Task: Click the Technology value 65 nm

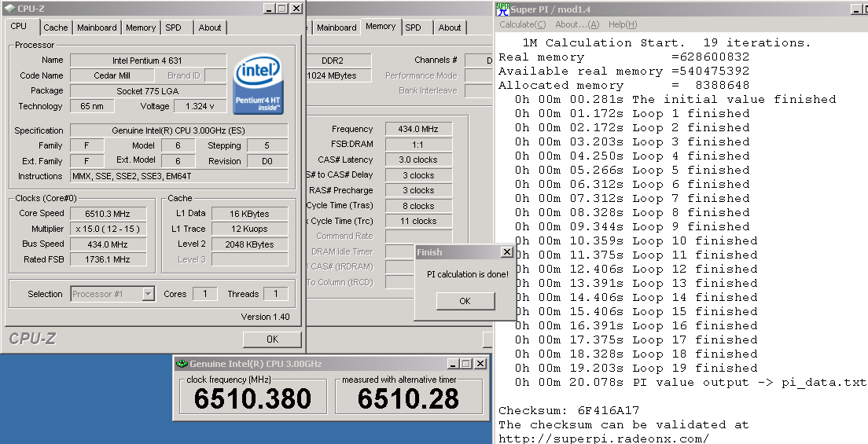Action: [x=92, y=106]
